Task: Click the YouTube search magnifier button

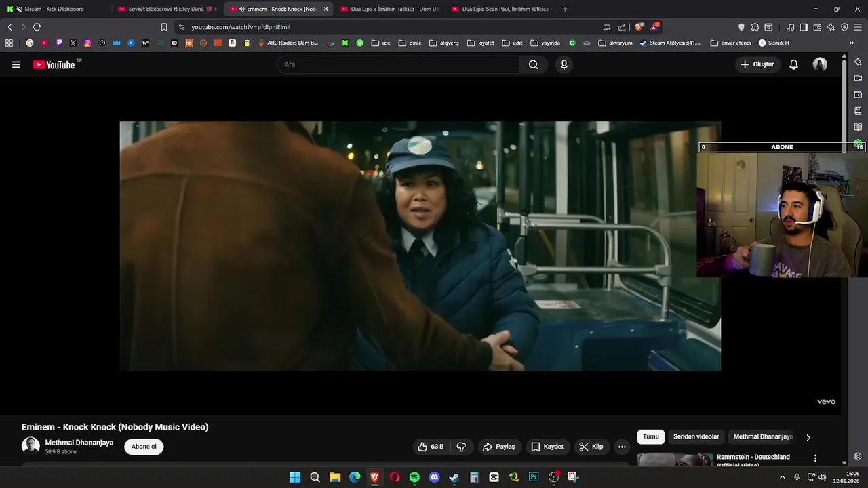Action: click(533, 64)
